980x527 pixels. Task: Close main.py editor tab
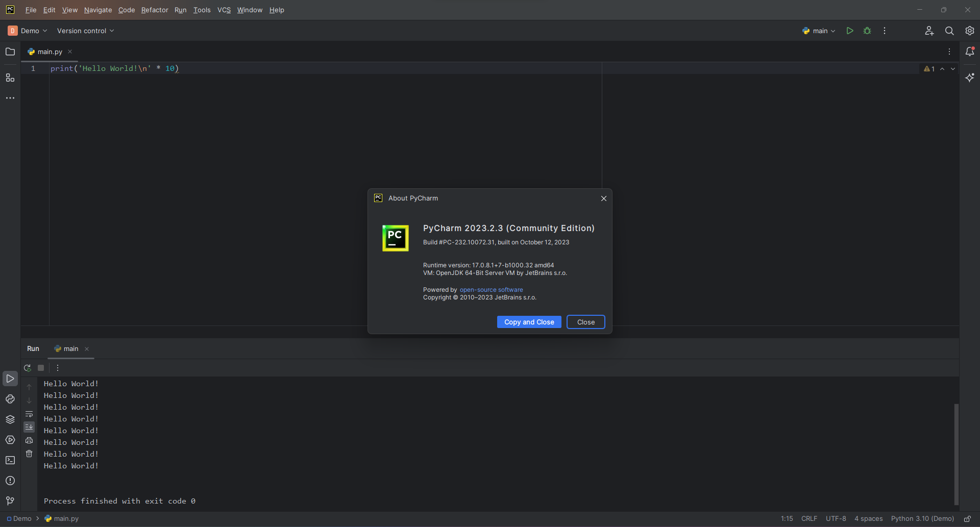tap(70, 52)
